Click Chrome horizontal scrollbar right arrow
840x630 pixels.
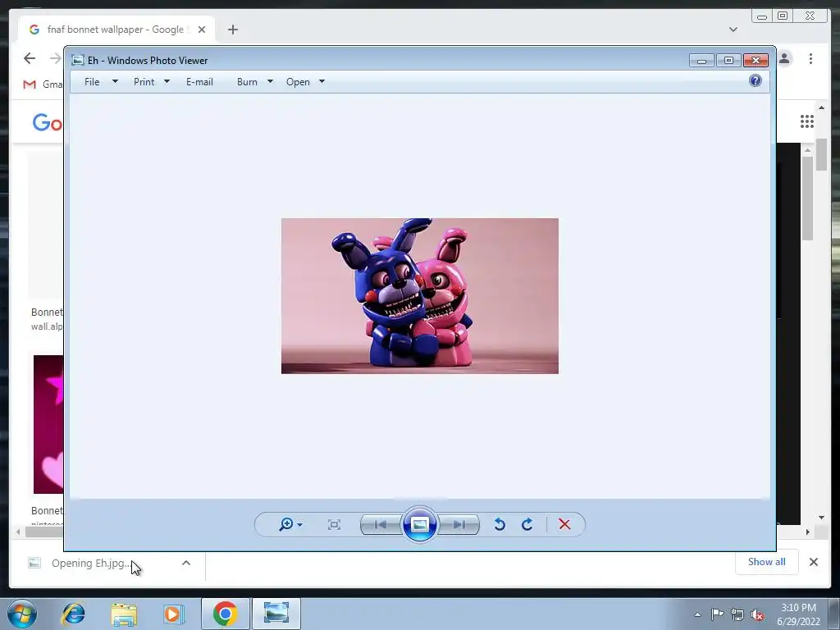click(x=808, y=532)
